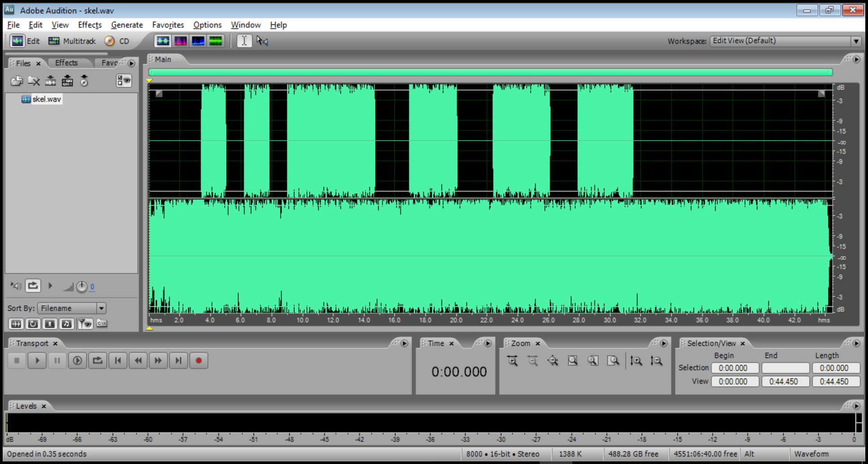Choose the Scrub tool
The image size is (868, 464).
[262, 41]
